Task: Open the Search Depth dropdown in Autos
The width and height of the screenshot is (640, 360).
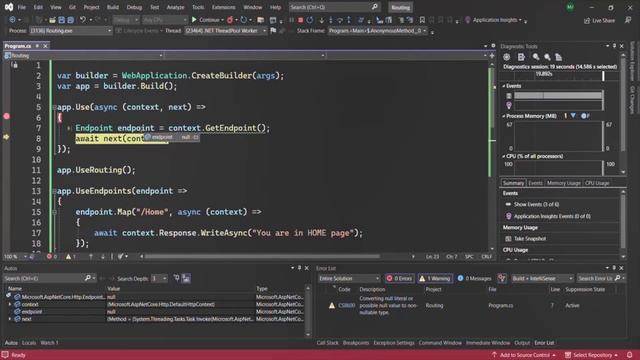Action: click(x=159, y=278)
